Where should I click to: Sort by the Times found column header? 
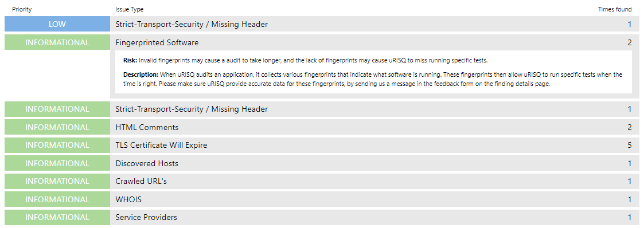click(615, 9)
